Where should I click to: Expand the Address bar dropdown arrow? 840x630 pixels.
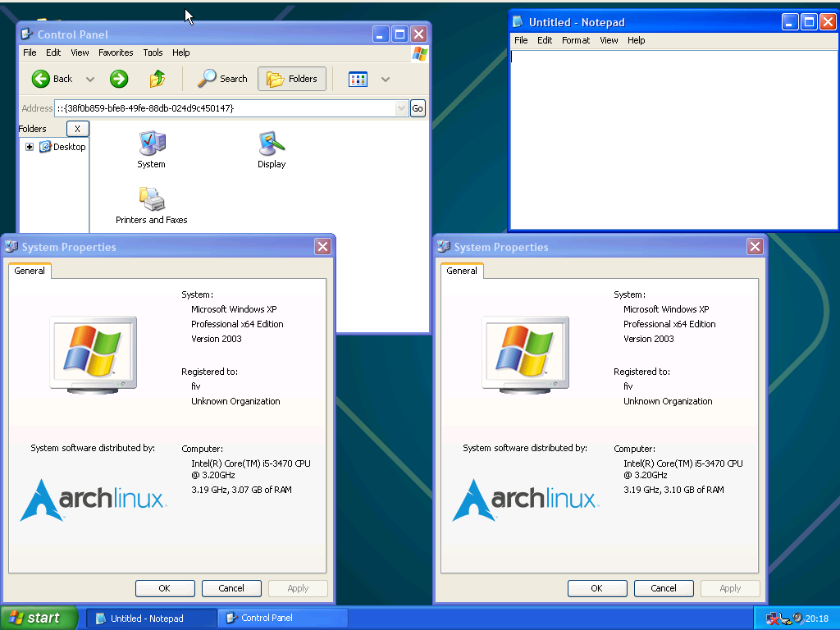(x=401, y=108)
